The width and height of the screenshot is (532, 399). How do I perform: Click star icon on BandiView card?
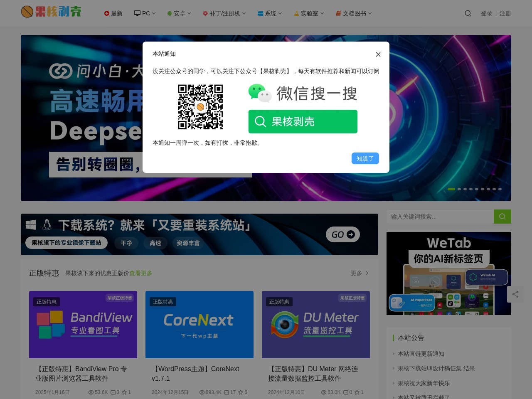click(124, 392)
